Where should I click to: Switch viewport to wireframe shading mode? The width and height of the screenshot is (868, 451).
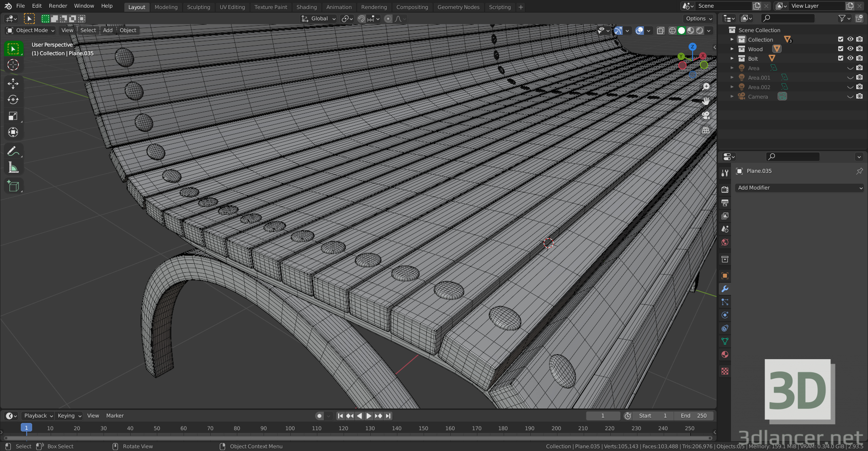point(672,30)
